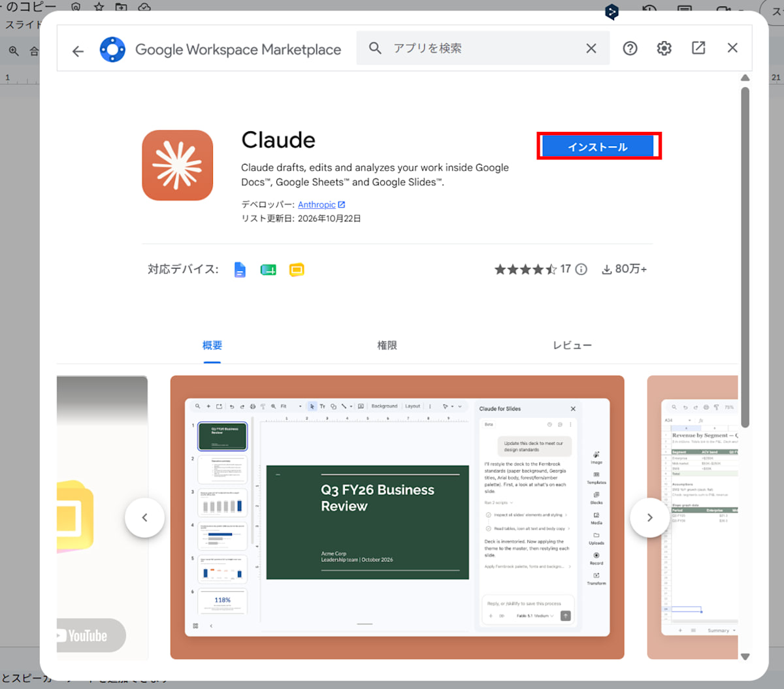Click the 対応デバイス label
This screenshot has width=784, height=689.
tap(183, 269)
